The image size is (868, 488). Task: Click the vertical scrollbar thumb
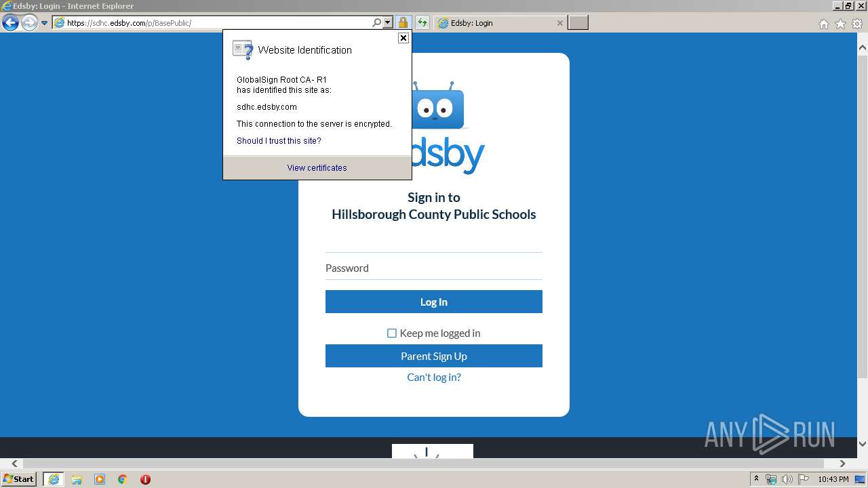point(863,217)
